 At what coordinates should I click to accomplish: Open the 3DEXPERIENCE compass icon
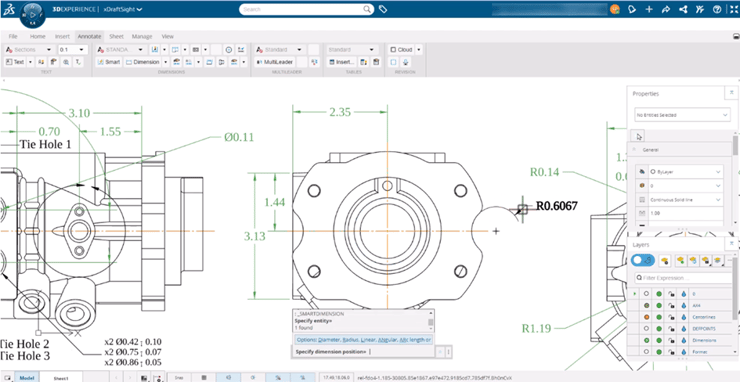coord(33,14)
